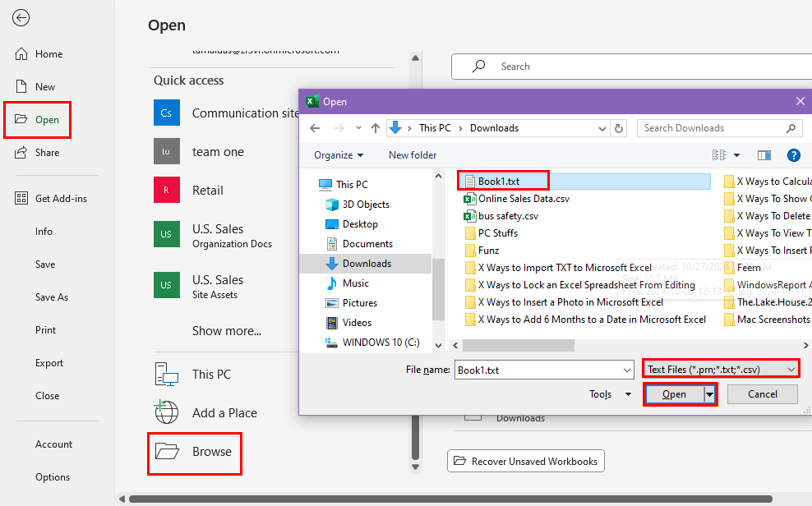This screenshot has width=812, height=506.
Task: Click the dialog Forward navigation arrow
Action: tap(339, 128)
